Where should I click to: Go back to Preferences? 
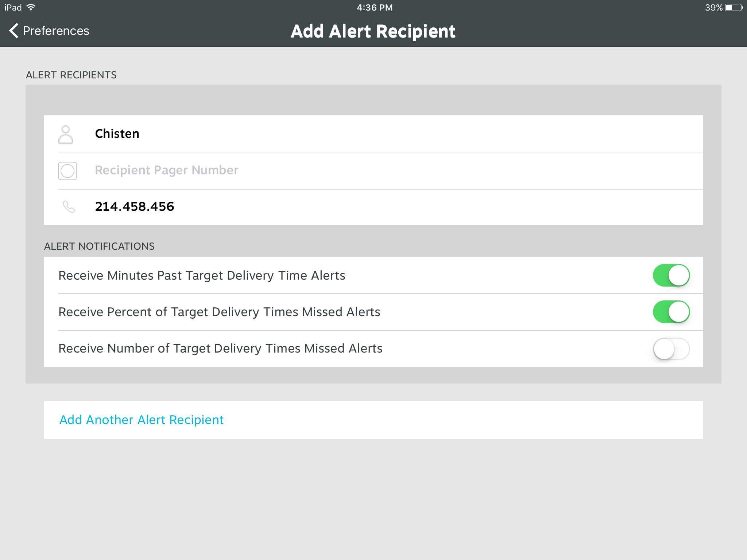(x=49, y=31)
